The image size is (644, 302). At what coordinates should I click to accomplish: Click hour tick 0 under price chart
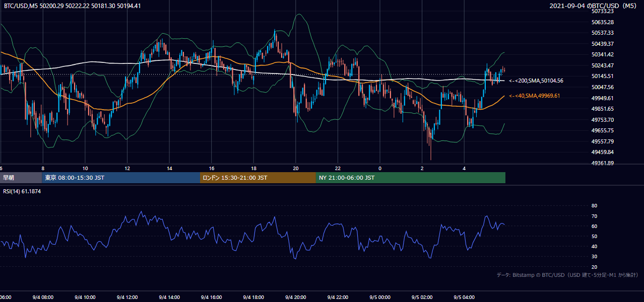tap(380, 169)
